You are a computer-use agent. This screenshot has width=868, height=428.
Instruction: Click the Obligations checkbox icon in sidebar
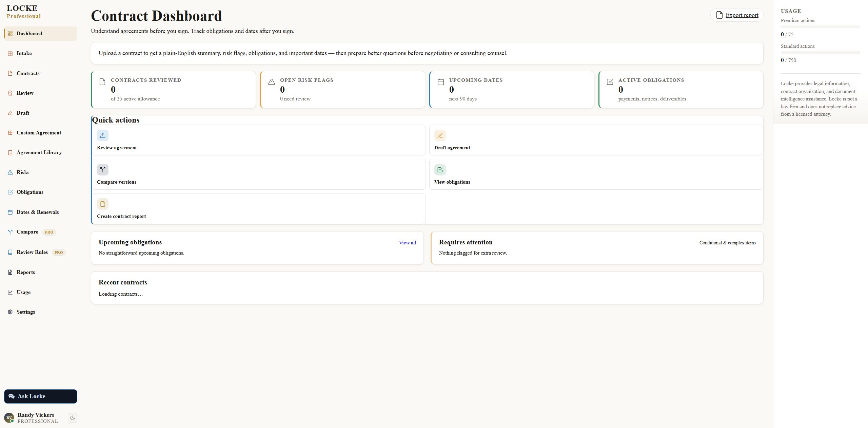click(x=10, y=192)
